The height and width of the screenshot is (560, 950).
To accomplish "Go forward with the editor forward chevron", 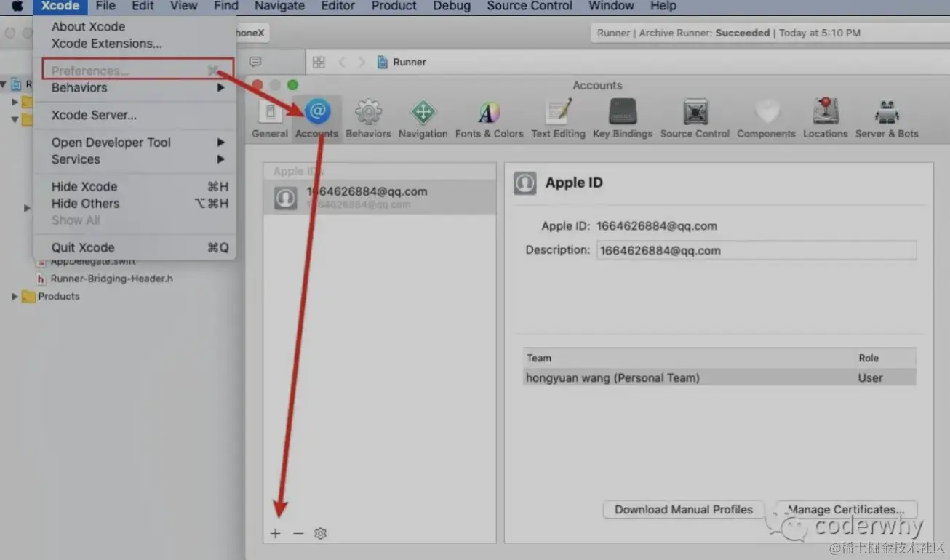I will 362,63.
